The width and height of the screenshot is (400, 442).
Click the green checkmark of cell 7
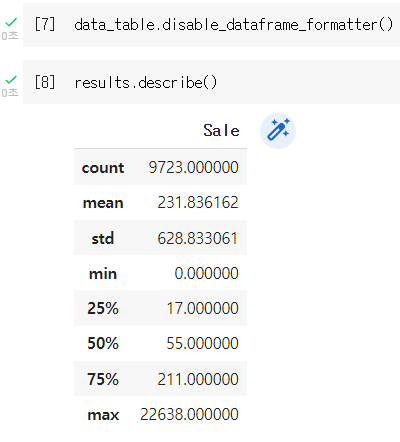11,22
